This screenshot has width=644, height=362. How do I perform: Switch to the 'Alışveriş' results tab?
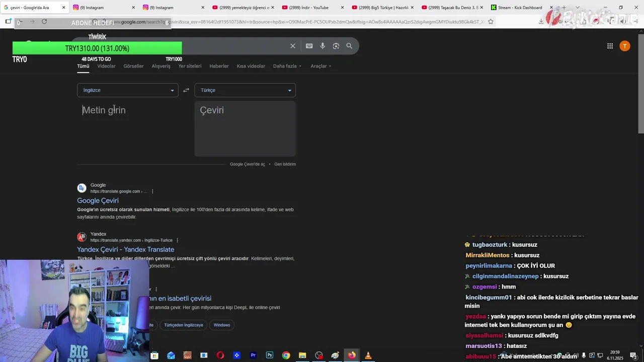pyautogui.click(x=161, y=66)
